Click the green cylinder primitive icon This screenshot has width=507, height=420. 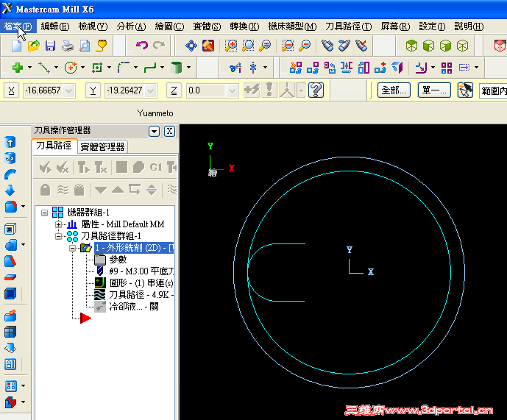[176, 68]
